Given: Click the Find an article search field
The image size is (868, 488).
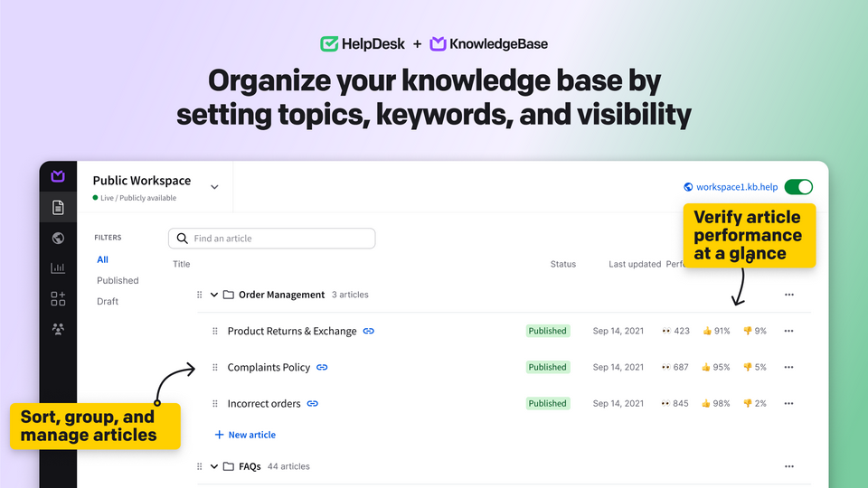Looking at the screenshot, I should click(x=271, y=239).
